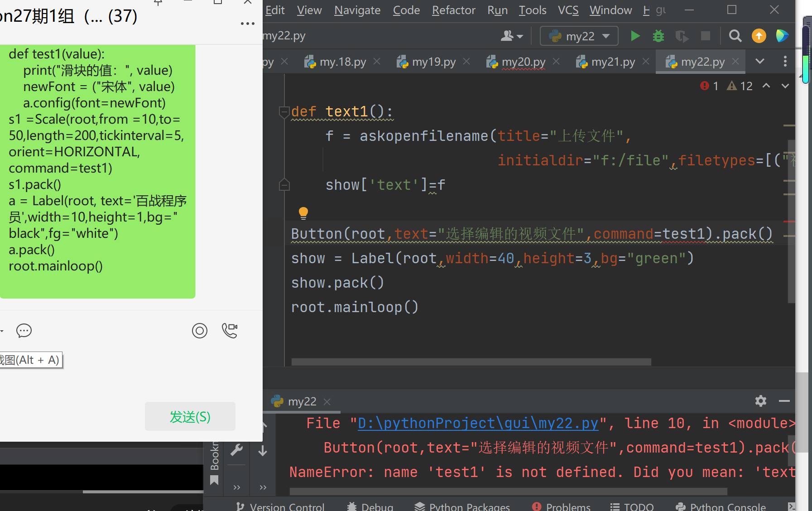The height and width of the screenshot is (511, 812).
Task: Start a voice or video call icon in chat
Action: coord(230,331)
